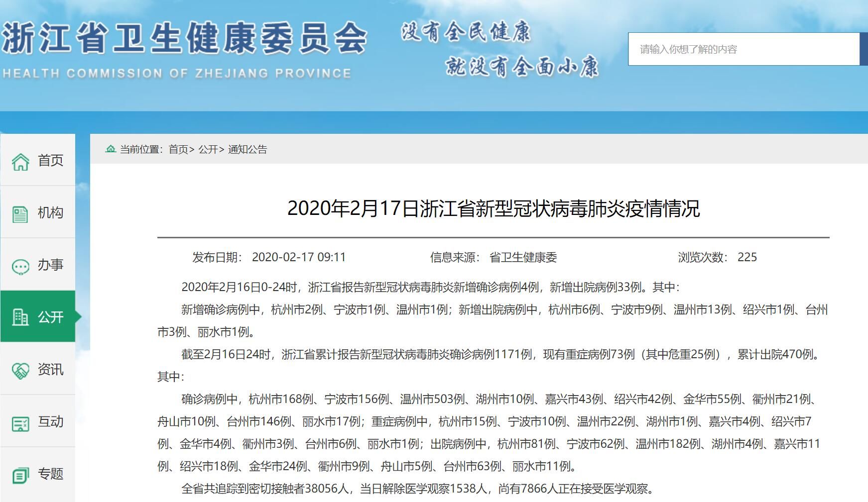Click the stacked pages icon beside 专题
The height and width of the screenshot is (502, 868).
coord(20,475)
